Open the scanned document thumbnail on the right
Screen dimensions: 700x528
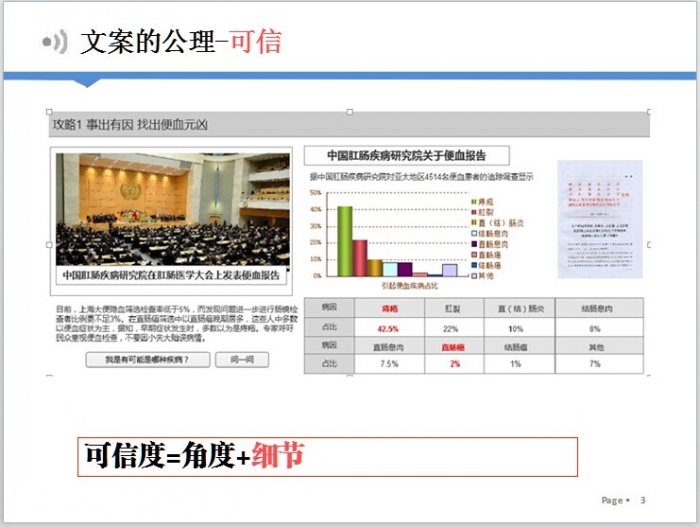599,219
